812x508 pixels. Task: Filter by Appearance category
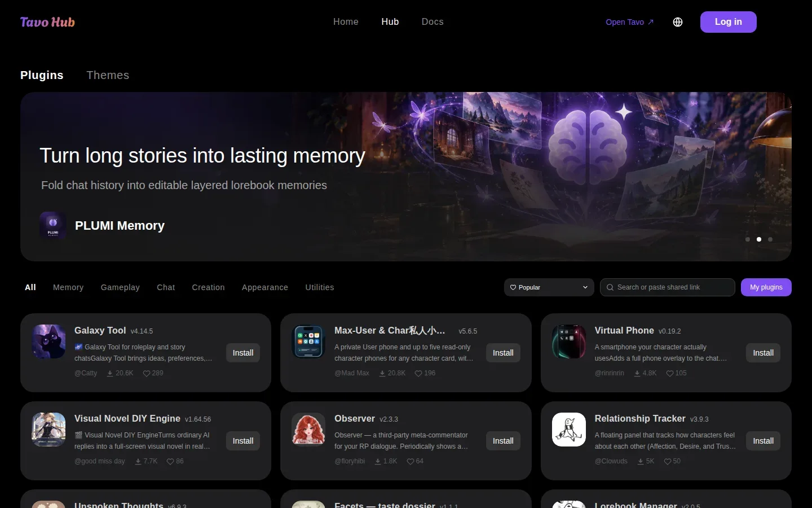click(265, 287)
